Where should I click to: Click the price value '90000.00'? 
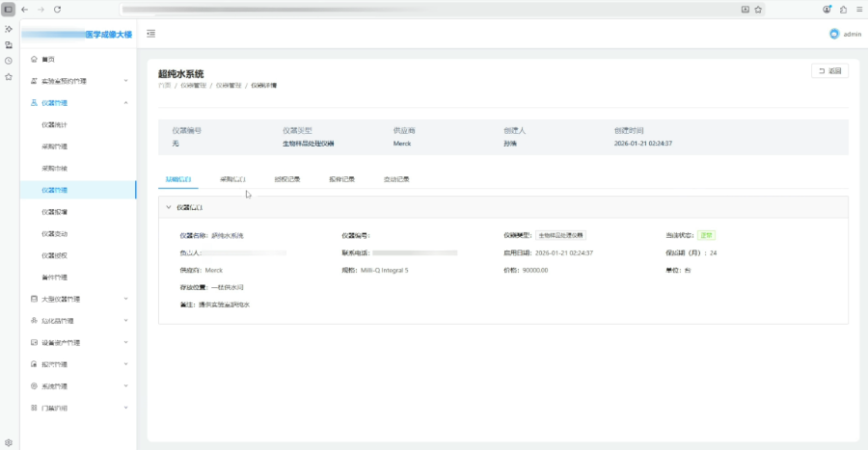coord(535,271)
